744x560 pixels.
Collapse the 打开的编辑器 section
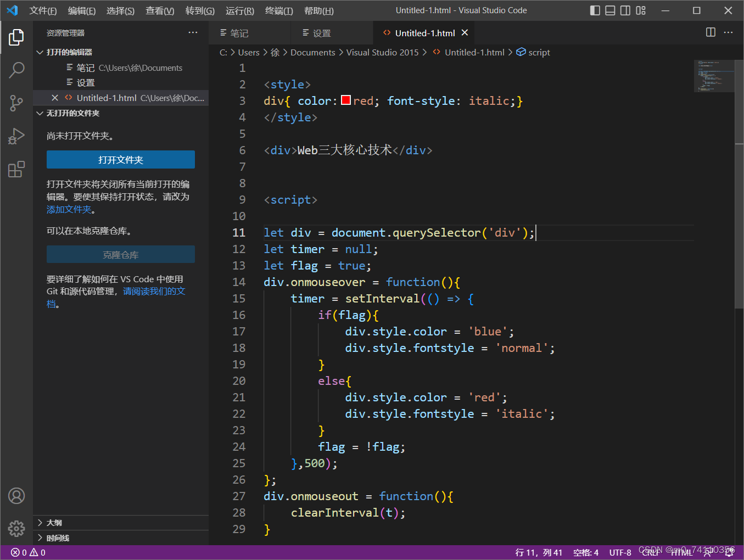tap(121, 52)
